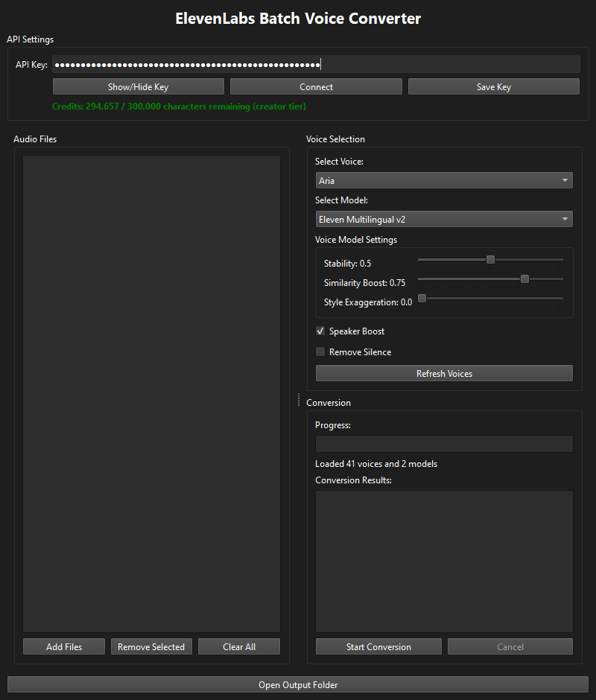Image resolution: width=596 pixels, height=700 pixels.
Task: Click the Connect button
Action: pos(316,86)
